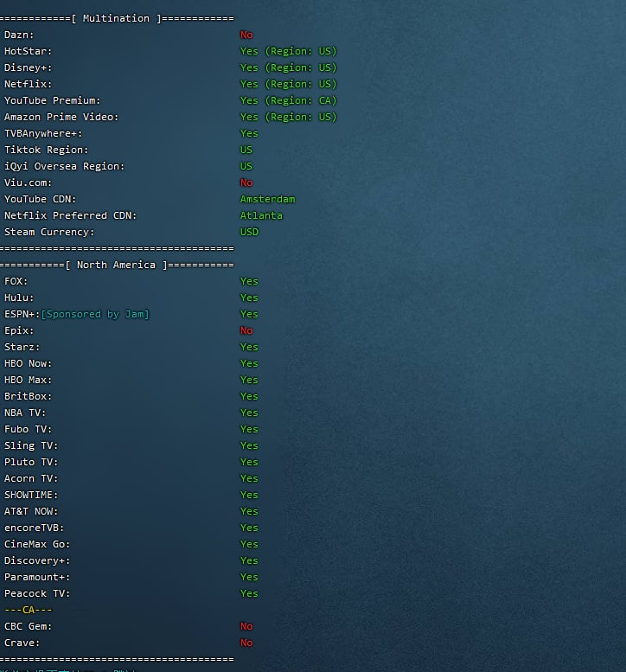626x672 pixels.
Task: Click the 'Dazn:' label
Action: pyautogui.click(x=19, y=35)
